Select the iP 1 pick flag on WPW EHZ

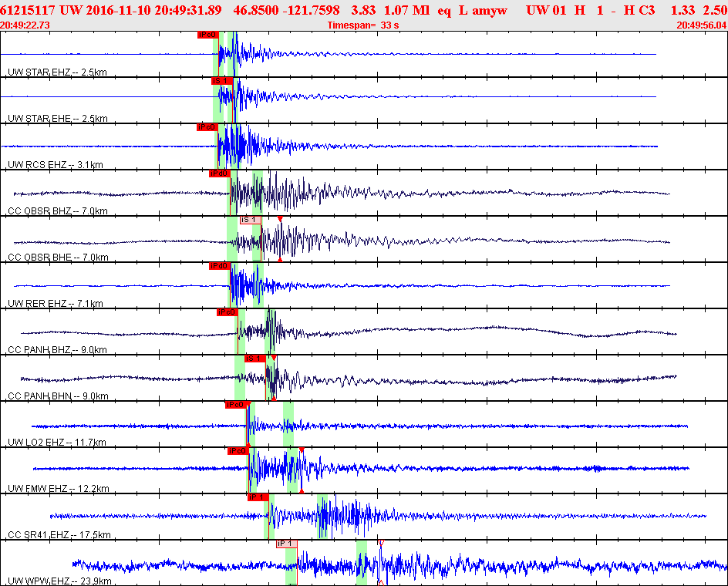286,544
